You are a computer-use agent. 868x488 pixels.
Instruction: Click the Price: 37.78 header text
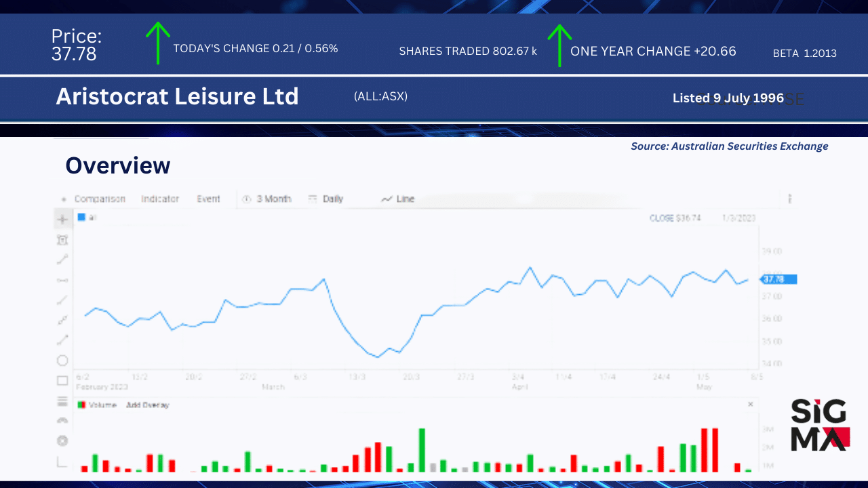point(77,45)
